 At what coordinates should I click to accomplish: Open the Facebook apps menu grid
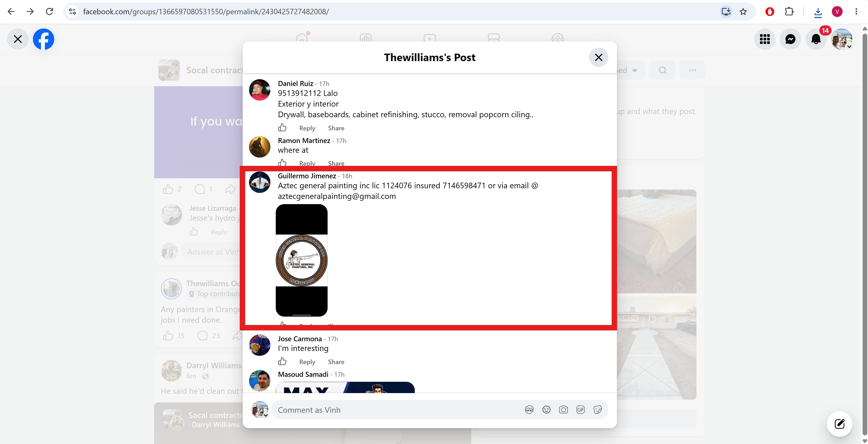point(765,39)
